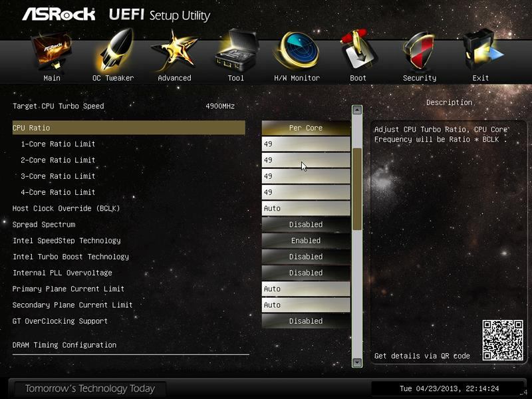Switch to the Security tab label
This screenshot has width=532, height=399.
point(420,78)
